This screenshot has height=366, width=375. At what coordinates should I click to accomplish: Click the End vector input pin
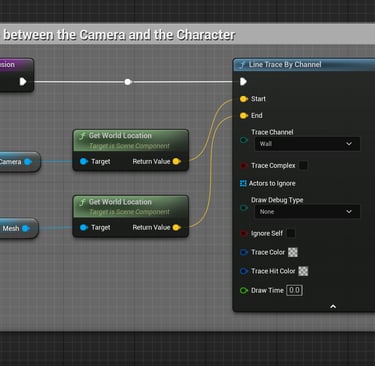pyautogui.click(x=244, y=116)
